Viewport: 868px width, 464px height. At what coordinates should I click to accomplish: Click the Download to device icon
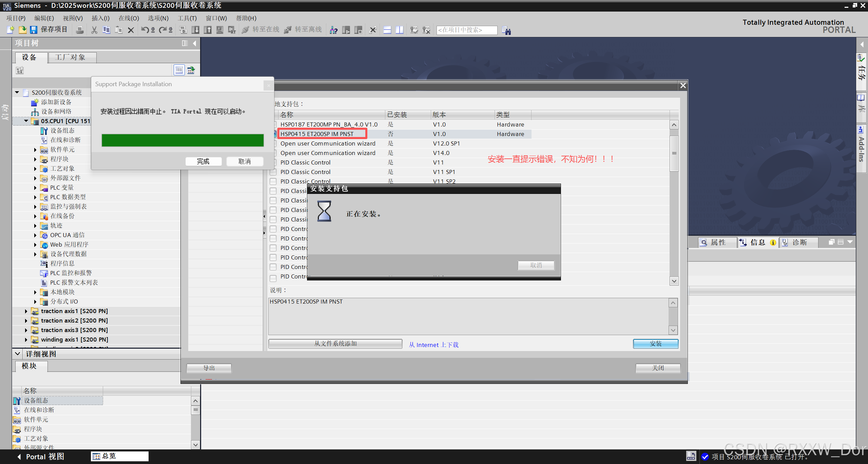coord(195,30)
